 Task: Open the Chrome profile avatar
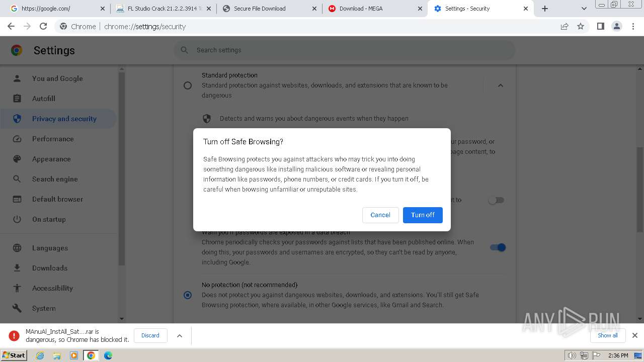pyautogui.click(x=616, y=27)
